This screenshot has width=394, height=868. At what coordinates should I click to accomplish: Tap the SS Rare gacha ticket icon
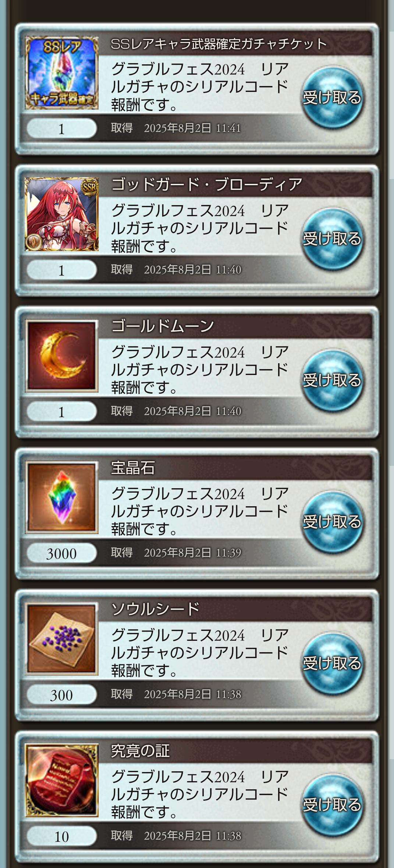(61, 73)
